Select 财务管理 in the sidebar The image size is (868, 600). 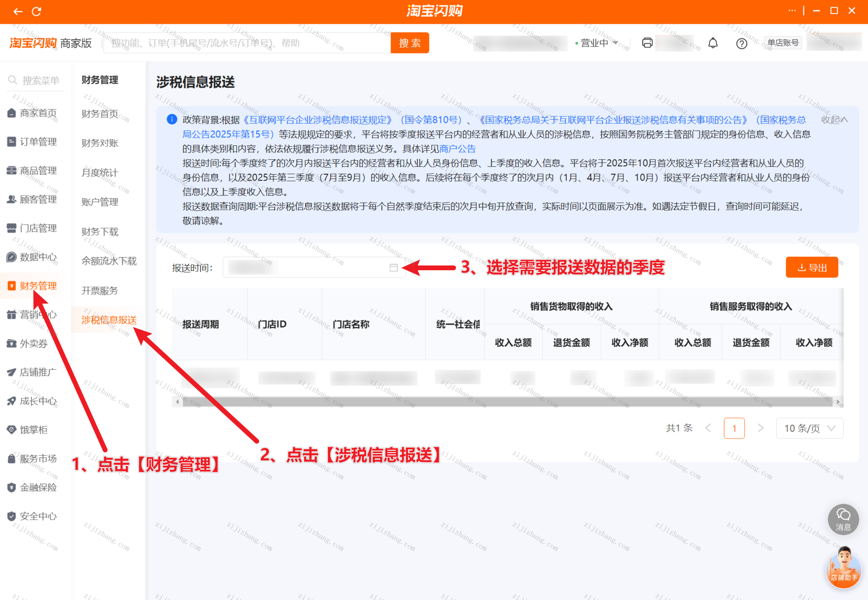32,286
